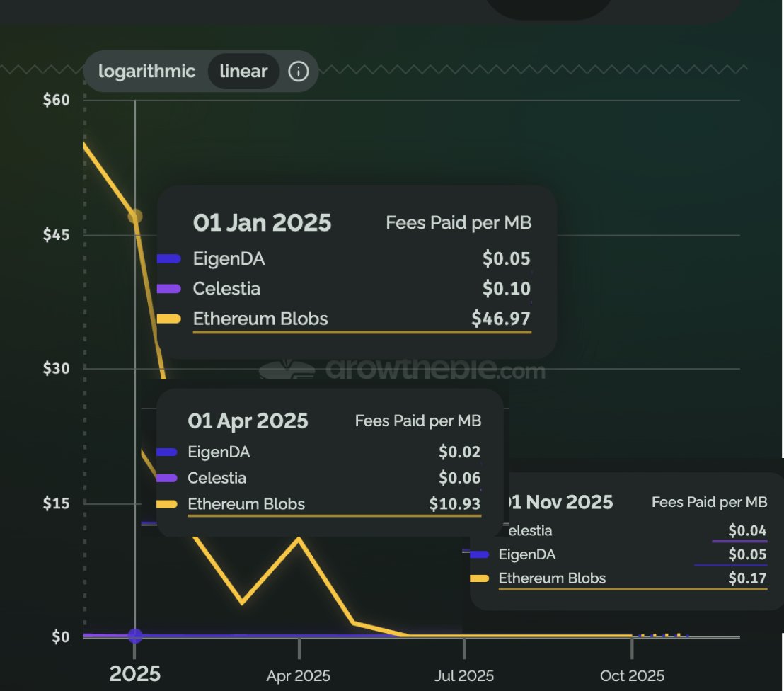The height and width of the screenshot is (691, 784).
Task: Click the Apr 2025 axis label
Action: tap(299, 676)
